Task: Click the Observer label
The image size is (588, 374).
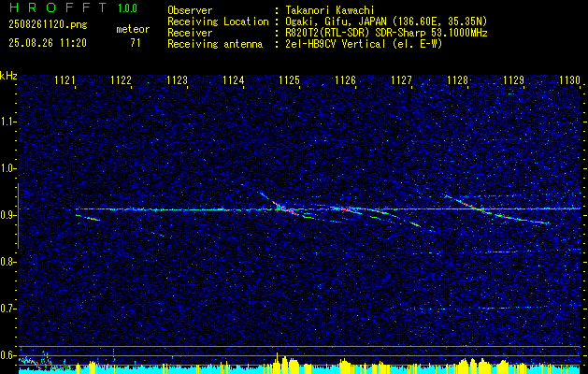Action: 190,10
